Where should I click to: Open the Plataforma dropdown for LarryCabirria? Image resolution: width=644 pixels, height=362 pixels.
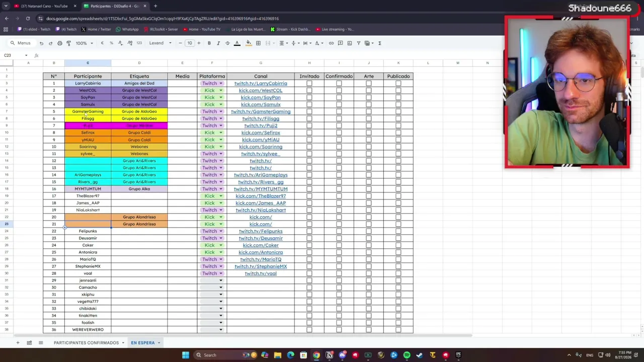click(212, 83)
